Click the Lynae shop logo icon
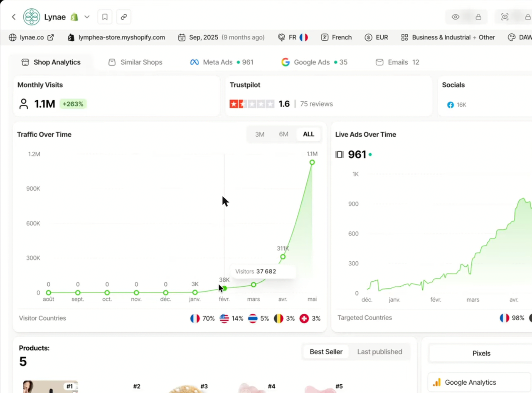Viewport: 532px width, 393px height. click(x=32, y=17)
